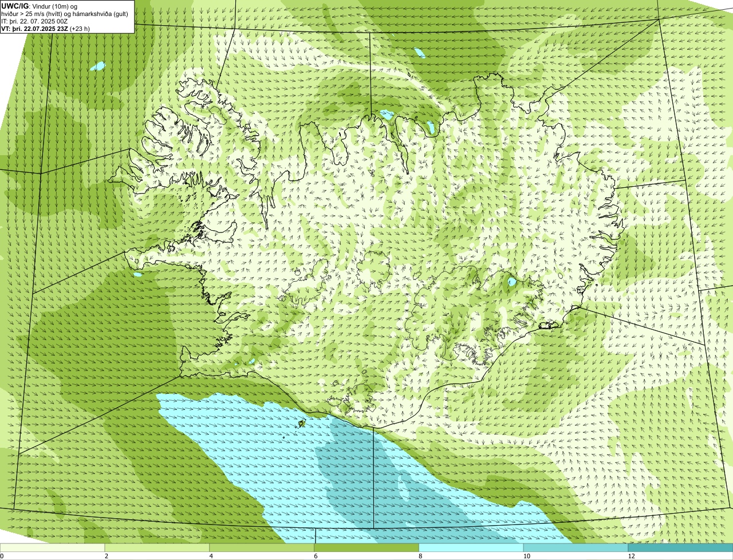Click the "2" label on the wind scale
The width and height of the screenshot is (733, 560).
pyautogui.click(x=107, y=556)
